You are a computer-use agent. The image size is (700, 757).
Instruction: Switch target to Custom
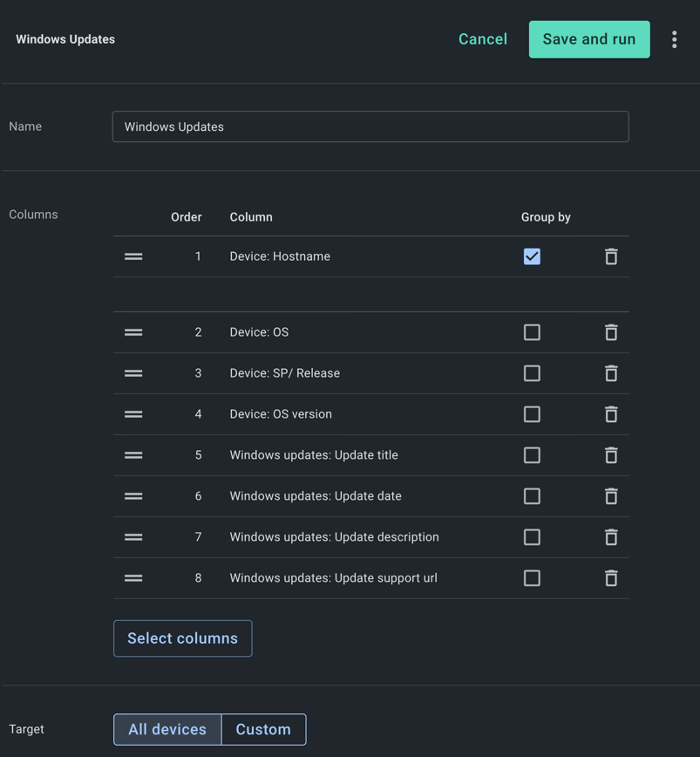pyautogui.click(x=263, y=729)
